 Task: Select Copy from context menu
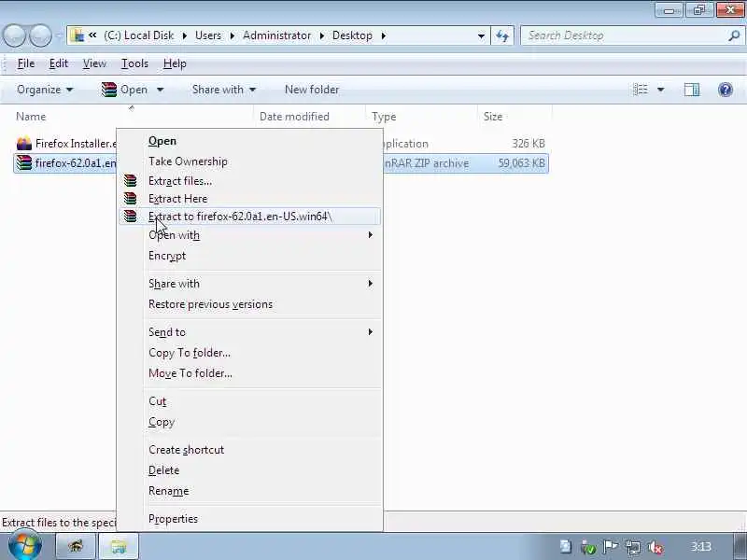tap(249, 422)
